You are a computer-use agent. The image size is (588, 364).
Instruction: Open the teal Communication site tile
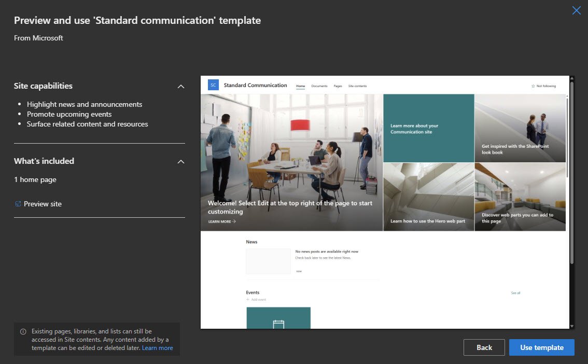[x=428, y=128]
